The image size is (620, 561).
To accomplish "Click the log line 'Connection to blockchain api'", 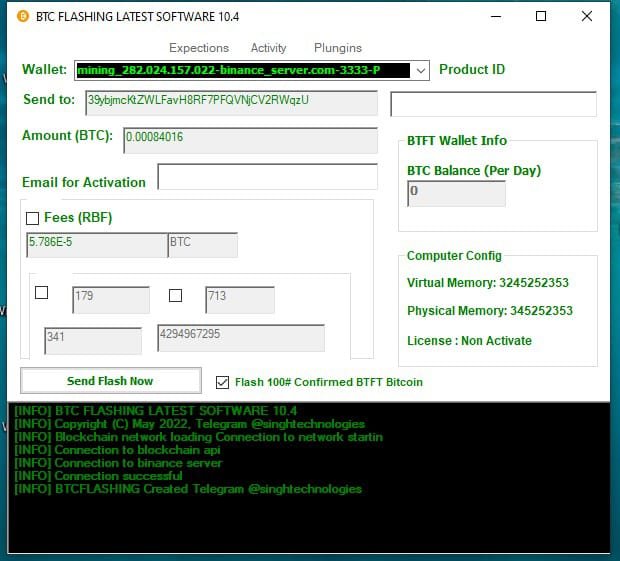I will pyautogui.click(x=117, y=450).
